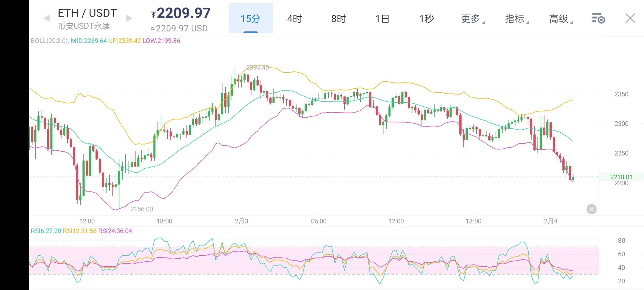Go to next trading pair arrow
Viewport: 644px width, 290px height.
(x=129, y=18)
